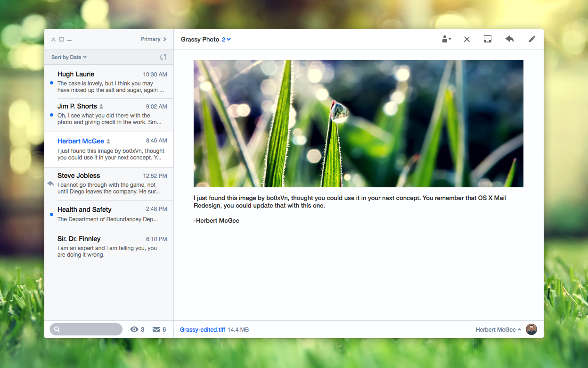Close the mail window
The image size is (588, 368).
[x=53, y=40]
